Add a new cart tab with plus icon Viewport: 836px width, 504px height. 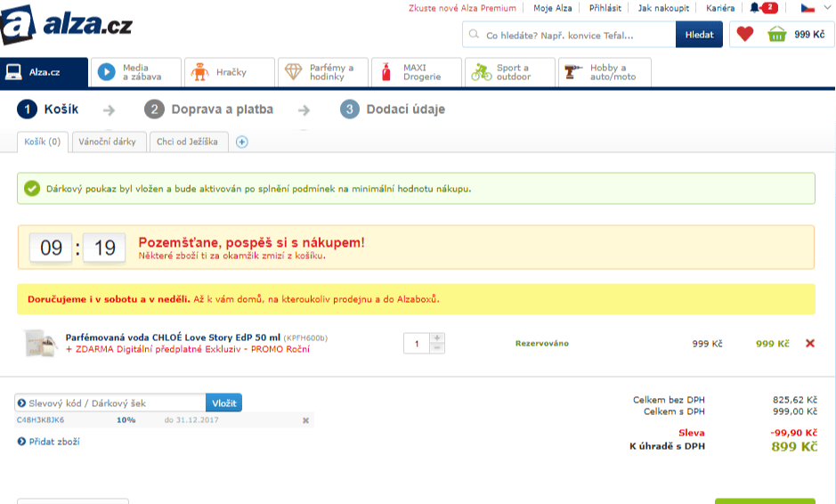pyautogui.click(x=241, y=142)
